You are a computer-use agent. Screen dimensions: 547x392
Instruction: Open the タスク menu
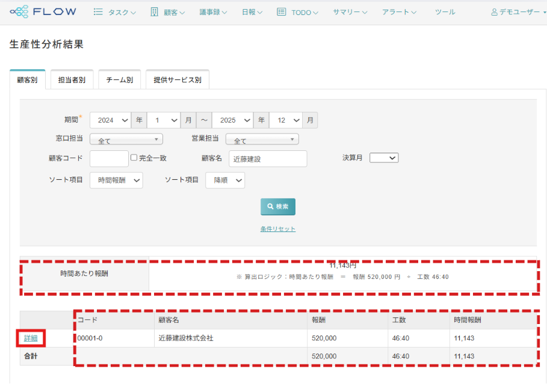[115, 12]
